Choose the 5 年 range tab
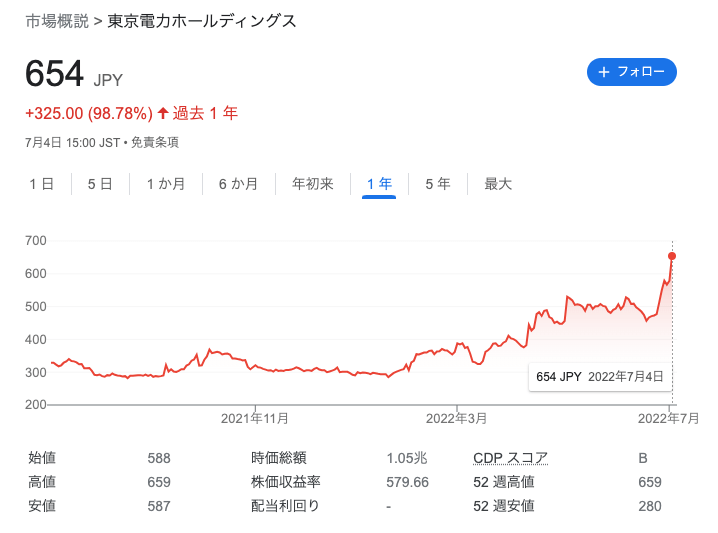Screen dimensions: 718x533 (438, 184)
